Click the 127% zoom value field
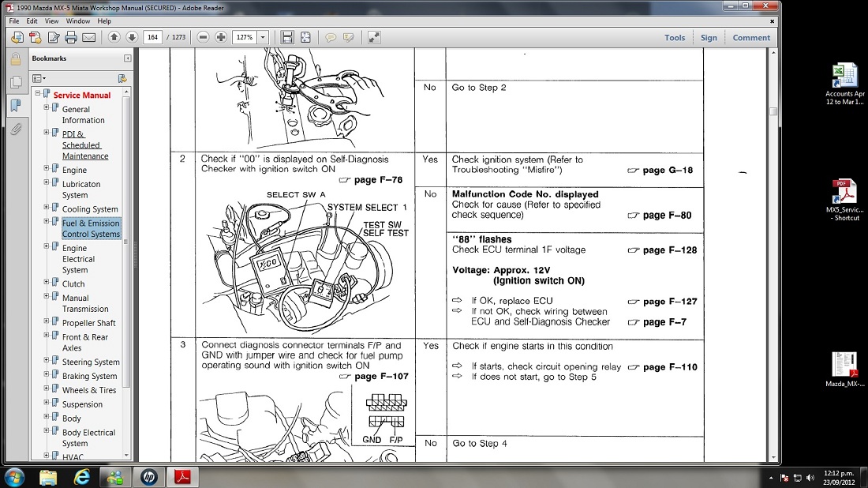Viewport: 868px width, 488px height. coord(245,37)
